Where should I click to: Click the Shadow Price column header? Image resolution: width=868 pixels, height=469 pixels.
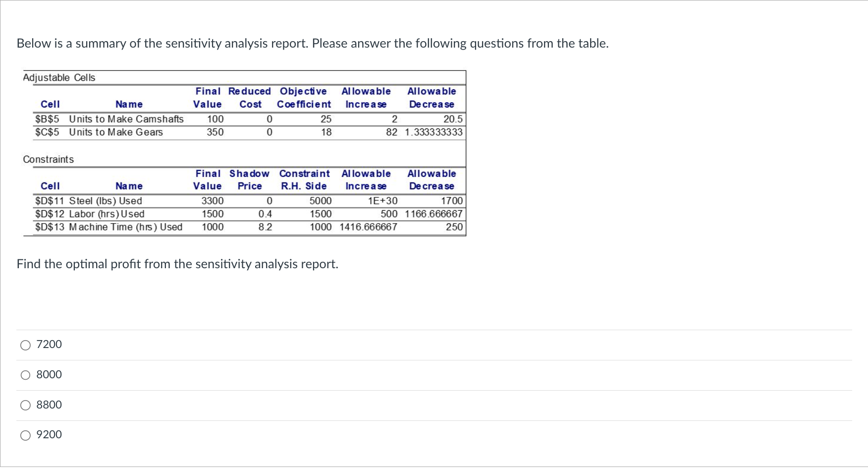249,179
